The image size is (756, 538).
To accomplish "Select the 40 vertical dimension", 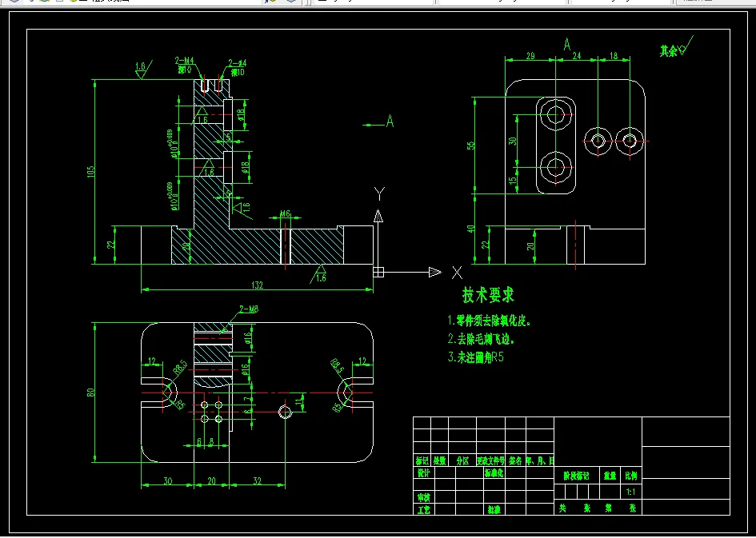I will (x=471, y=229).
